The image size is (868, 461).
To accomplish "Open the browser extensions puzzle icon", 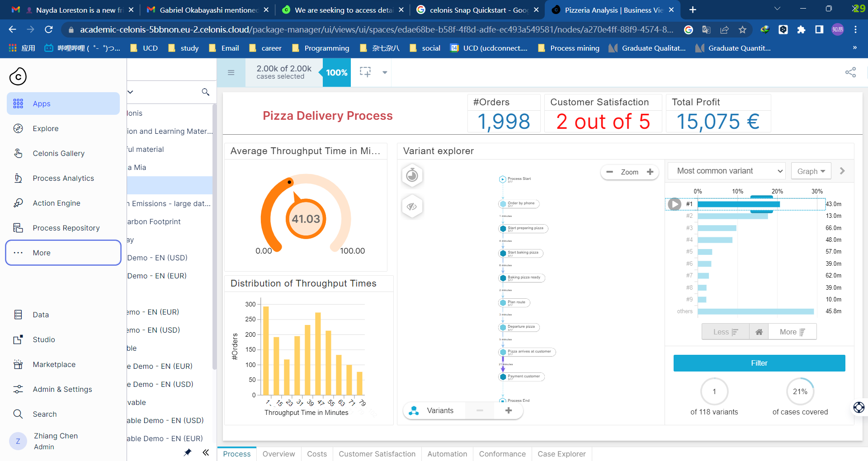I will click(x=801, y=29).
